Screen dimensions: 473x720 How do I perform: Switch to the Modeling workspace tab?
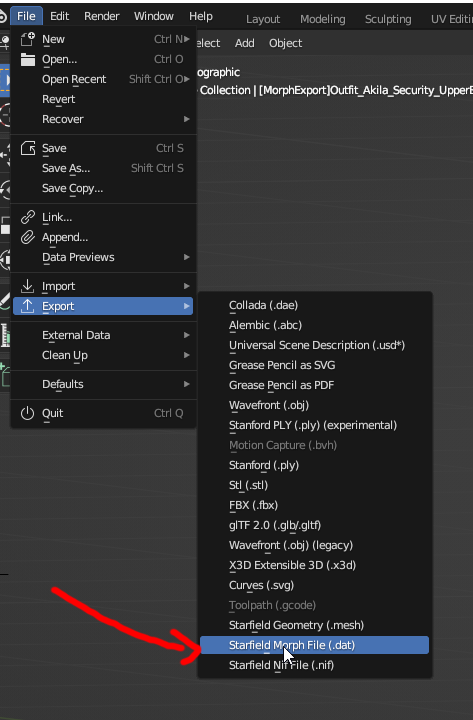pyautogui.click(x=322, y=19)
